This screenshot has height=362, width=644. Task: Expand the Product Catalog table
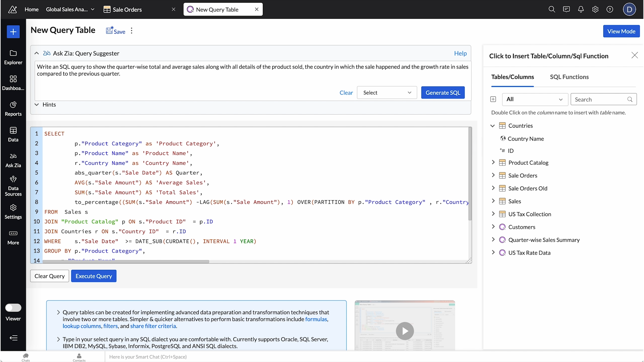(493, 162)
